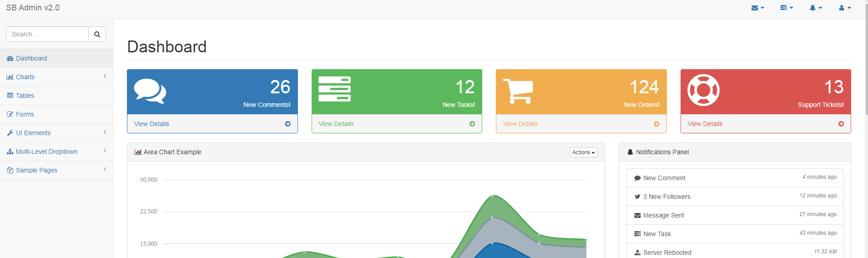Open the bell alerts dropdown
Screen dimensions: 868x258
click(x=815, y=8)
